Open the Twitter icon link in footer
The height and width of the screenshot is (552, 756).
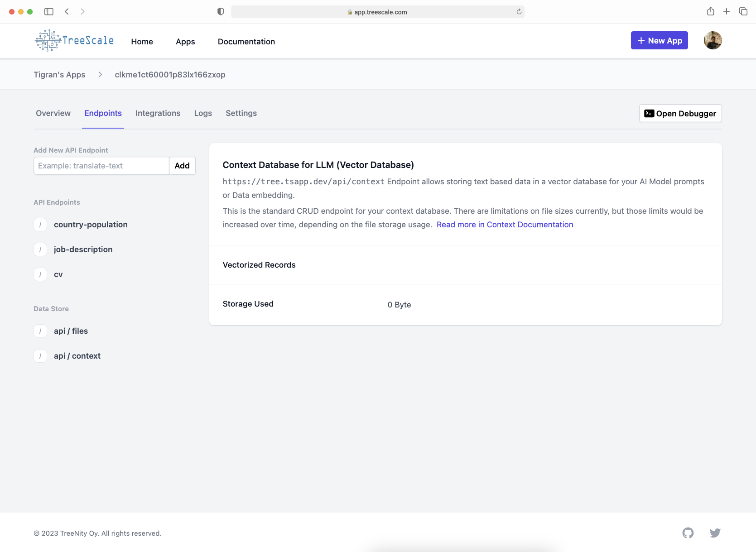point(715,533)
